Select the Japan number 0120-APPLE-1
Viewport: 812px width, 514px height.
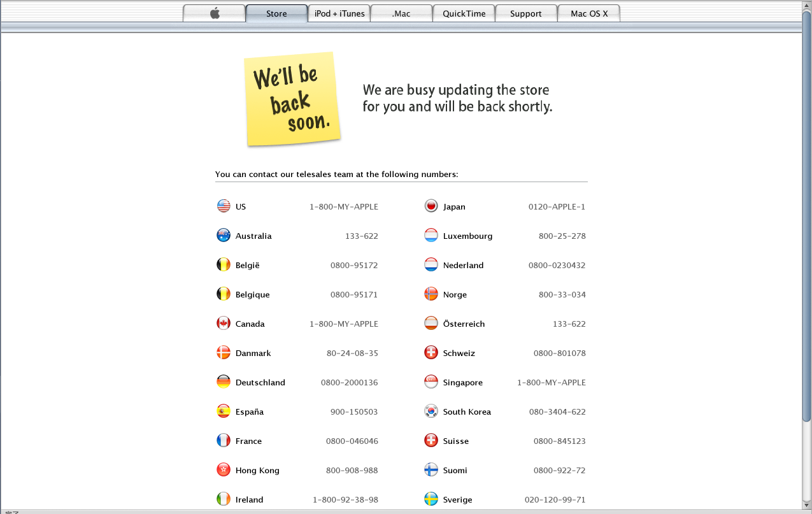[557, 207]
